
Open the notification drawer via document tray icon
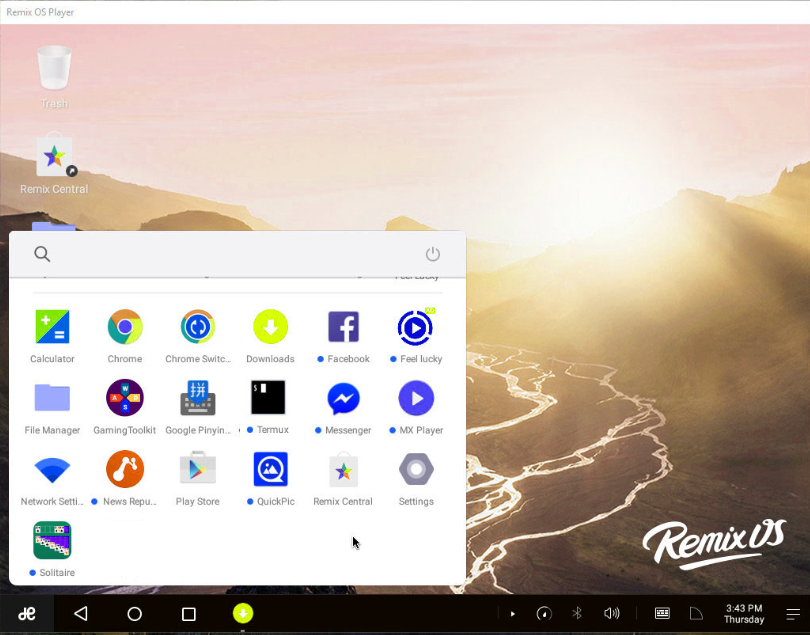click(696, 613)
